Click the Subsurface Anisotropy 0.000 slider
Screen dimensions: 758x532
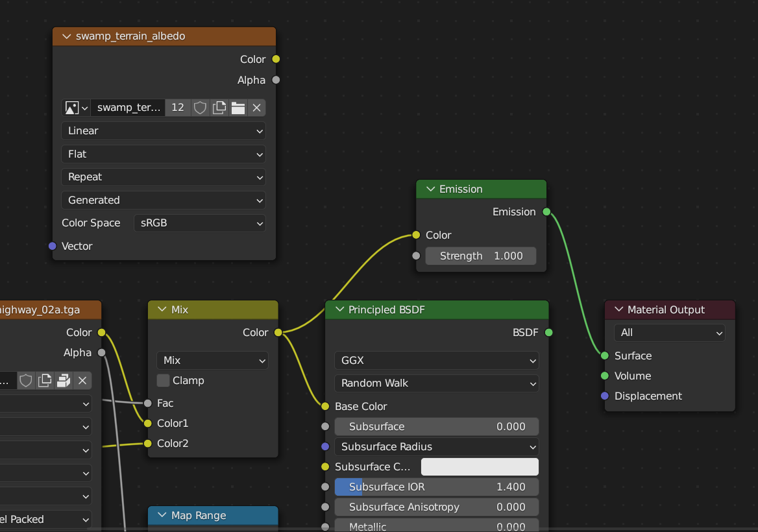point(437,507)
